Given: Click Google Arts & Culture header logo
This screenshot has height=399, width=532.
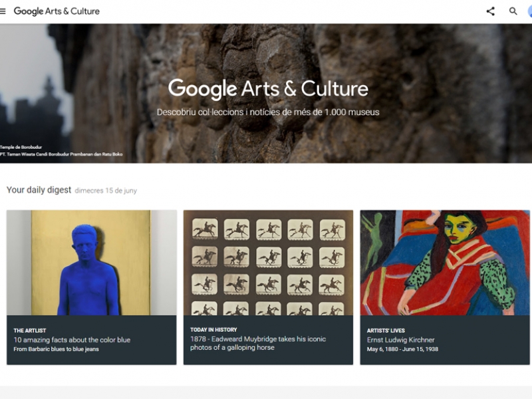Looking at the screenshot, I should [57, 11].
